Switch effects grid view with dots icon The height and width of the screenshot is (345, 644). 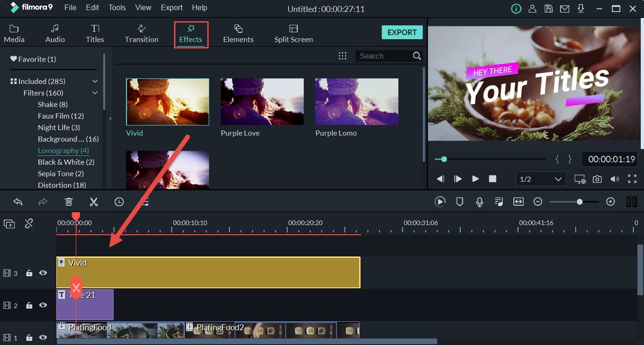tap(343, 56)
